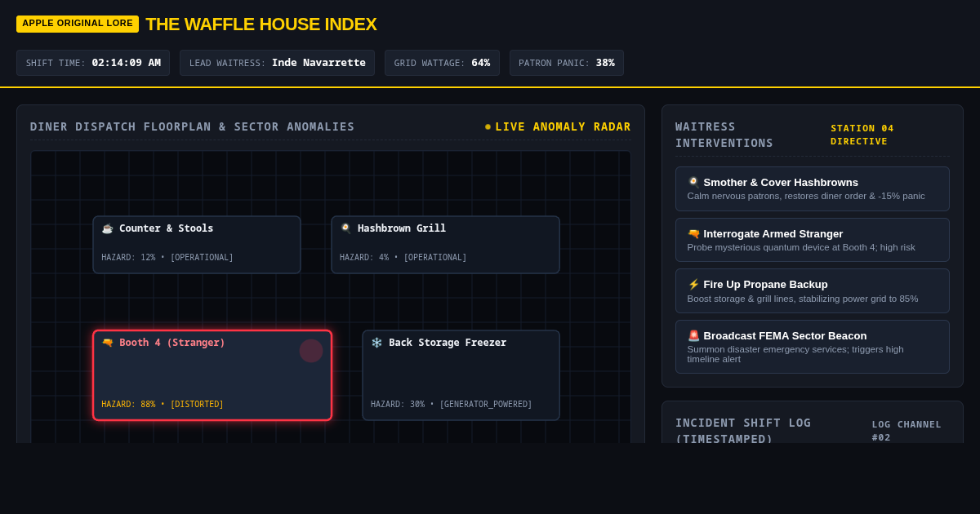Select the Booth 4 (Stranger) sector card
The image size is (980, 514).
(x=212, y=375)
